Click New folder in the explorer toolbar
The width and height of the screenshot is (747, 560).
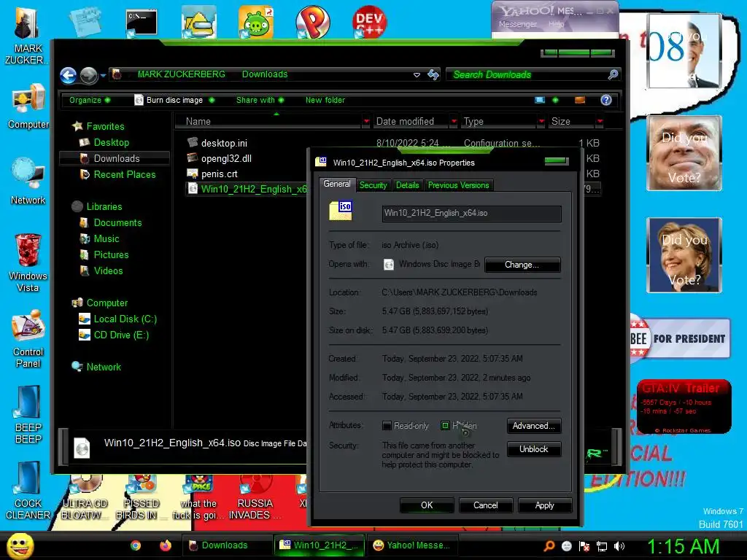point(325,100)
